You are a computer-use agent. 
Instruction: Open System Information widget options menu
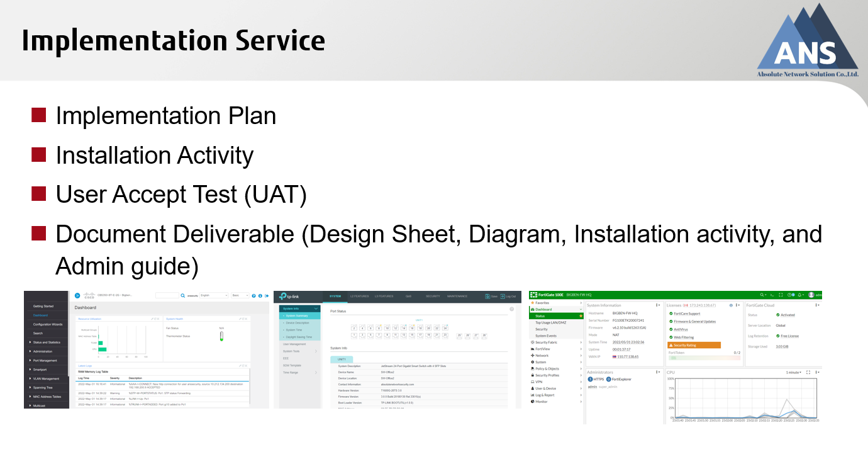coord(658,305)
